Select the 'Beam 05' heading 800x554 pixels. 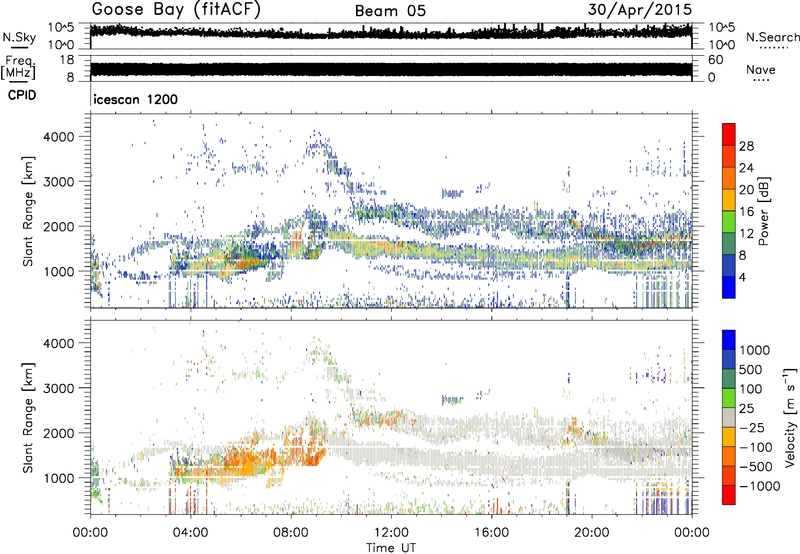click(x=390, y=11)
